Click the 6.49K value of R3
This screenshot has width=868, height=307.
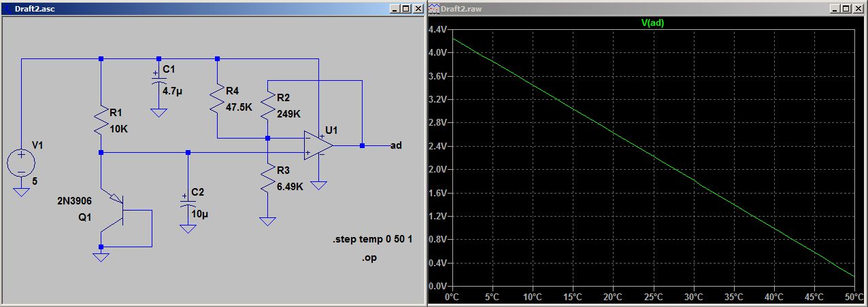click(x=290, y=187)
